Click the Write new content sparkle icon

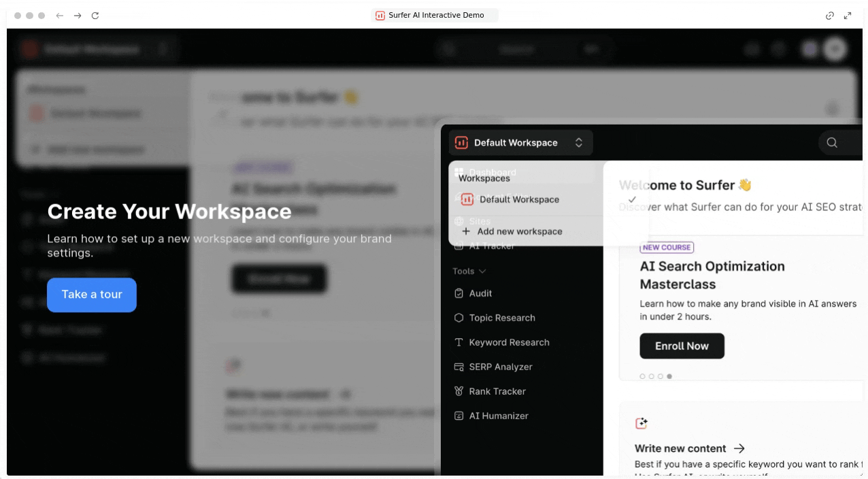click(641, 423)
